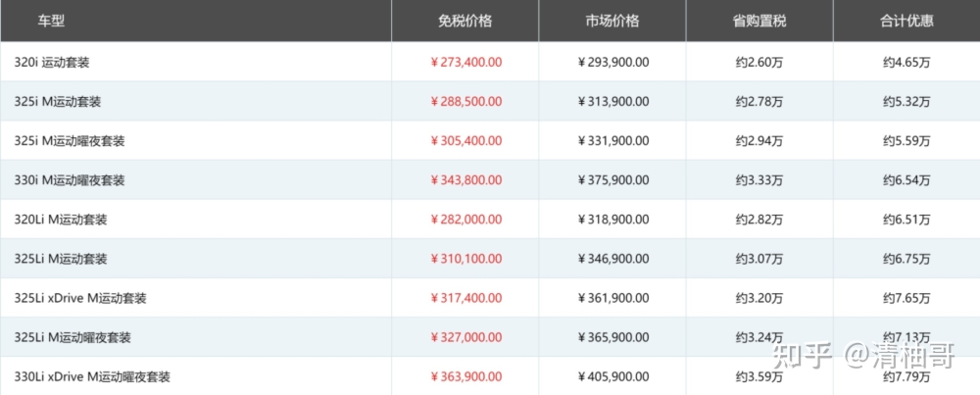The image size is (980, 395).
Task: Click the red price ¥273,400.00
Action: coord(466,63)
